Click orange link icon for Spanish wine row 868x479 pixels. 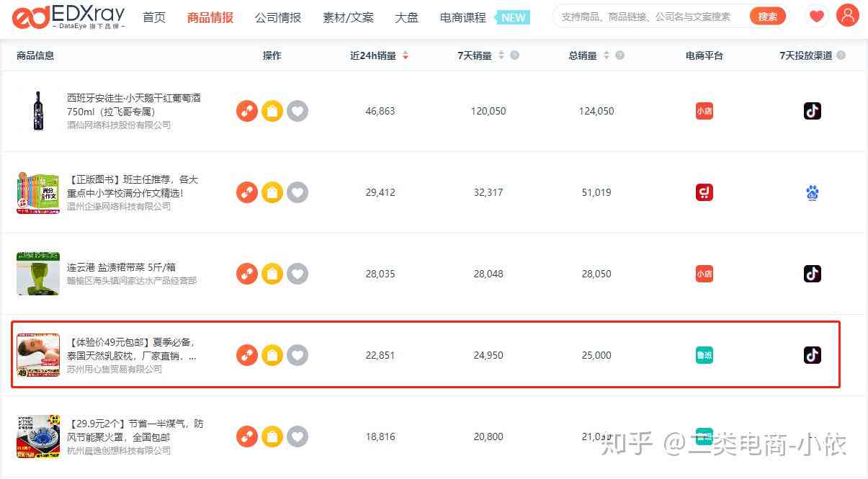pyautogui.click(x=247, y=111)
